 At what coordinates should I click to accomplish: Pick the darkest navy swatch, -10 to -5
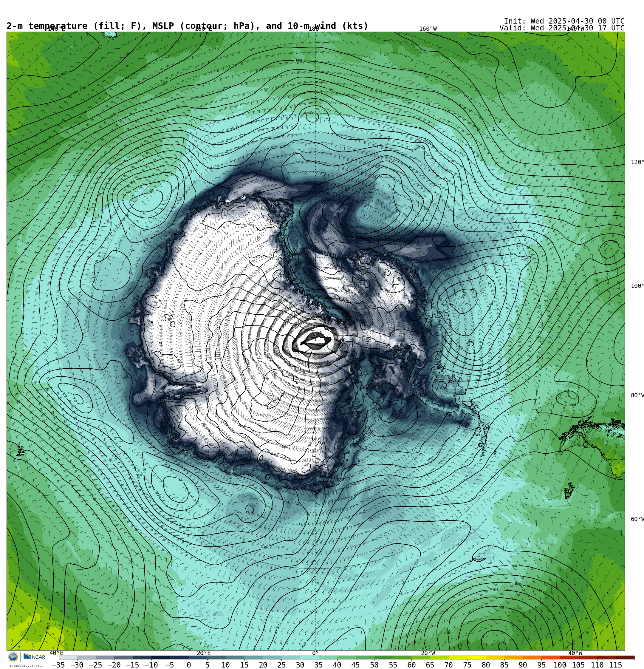[160, 657]
